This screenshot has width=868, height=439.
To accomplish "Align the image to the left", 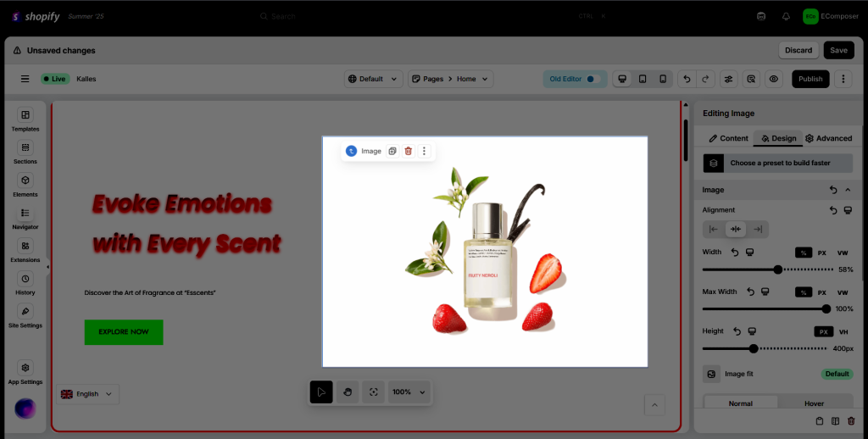I will click(714, 229).
